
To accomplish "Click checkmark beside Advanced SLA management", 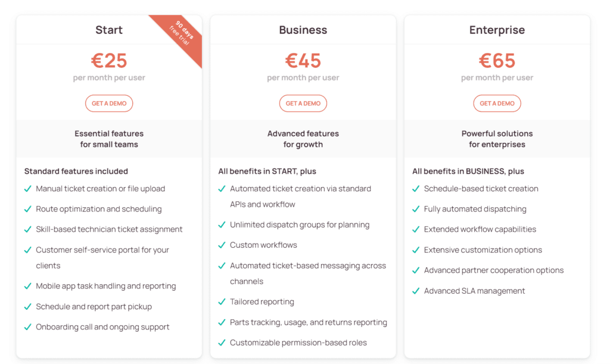I will (416, 291).
